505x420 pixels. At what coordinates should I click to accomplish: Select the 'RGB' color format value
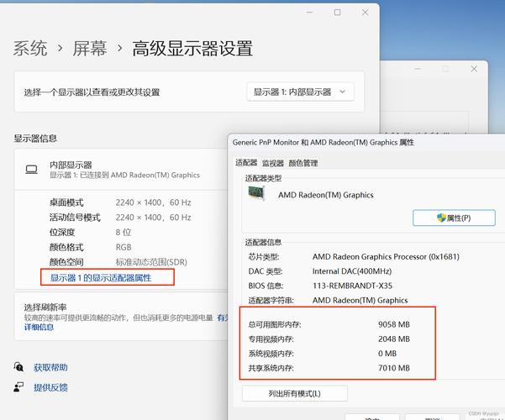tap(124, 247)
